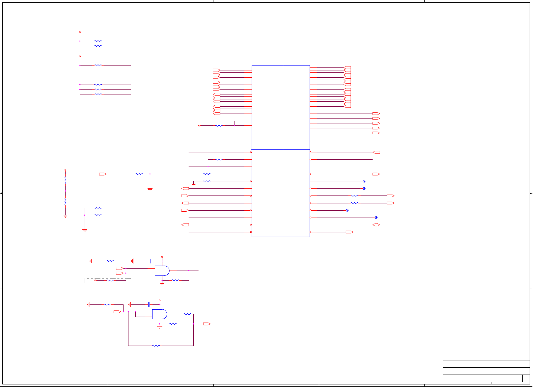Select the resistor grounded at the IC's left side
The image size is (555, 392).
(207, 181)
